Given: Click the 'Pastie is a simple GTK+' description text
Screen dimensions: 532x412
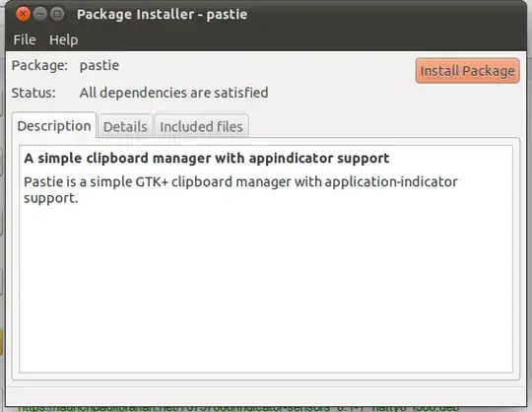Looking at the screenshot, I should 240,189.
